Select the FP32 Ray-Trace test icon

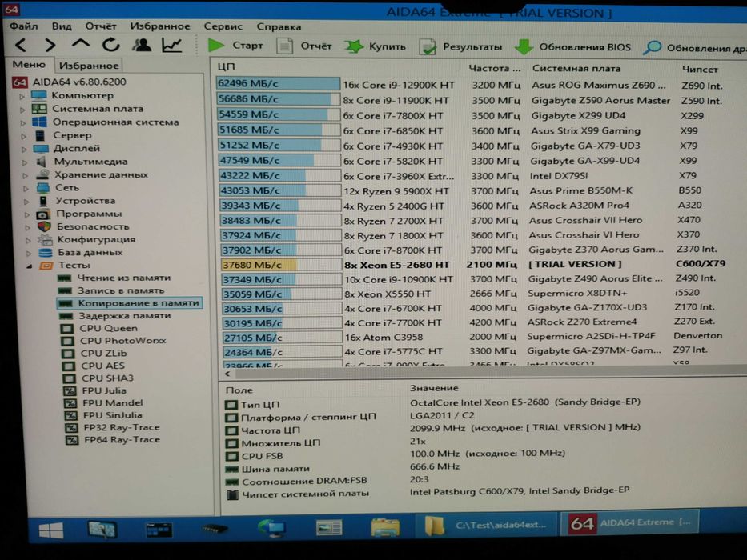pos(71,428)
